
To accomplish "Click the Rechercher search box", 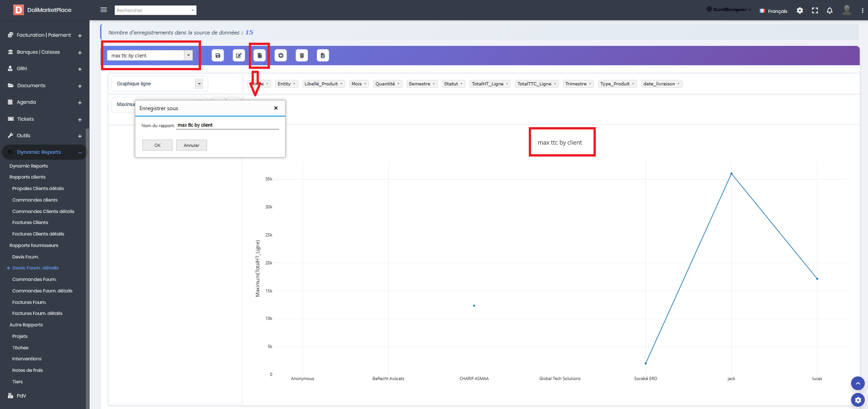I will (155, 10).
